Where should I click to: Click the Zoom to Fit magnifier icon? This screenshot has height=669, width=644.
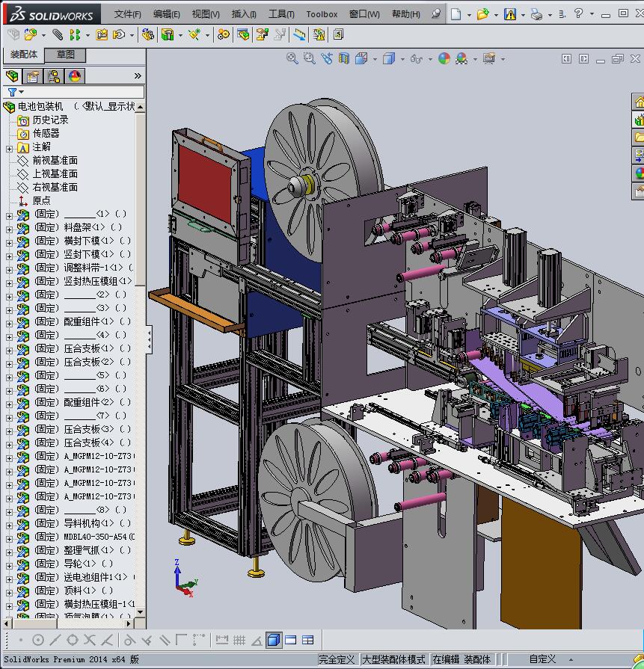tap(292, 58)
